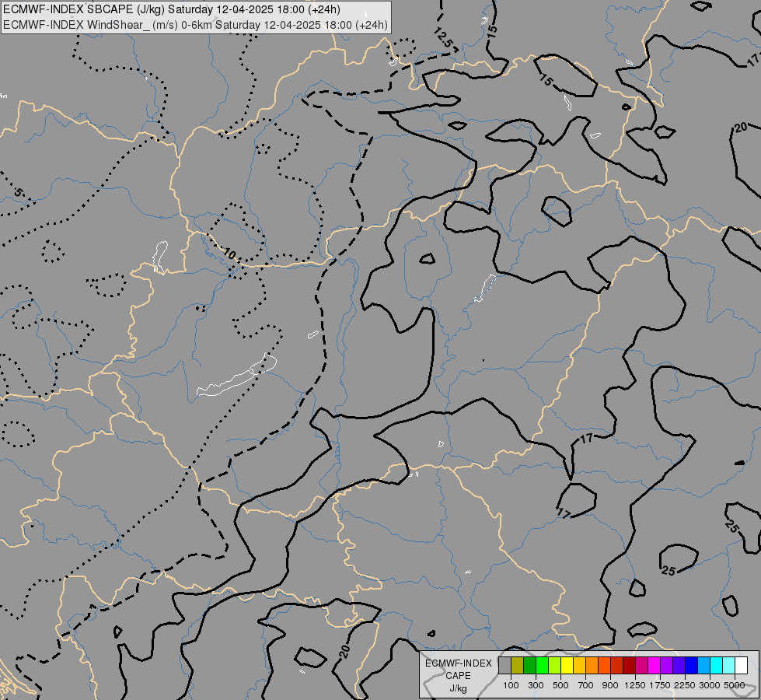Viewport: 761px width, 700px height.
Task: Pick the pure yellow legend swatch
Action: (567, 666)
